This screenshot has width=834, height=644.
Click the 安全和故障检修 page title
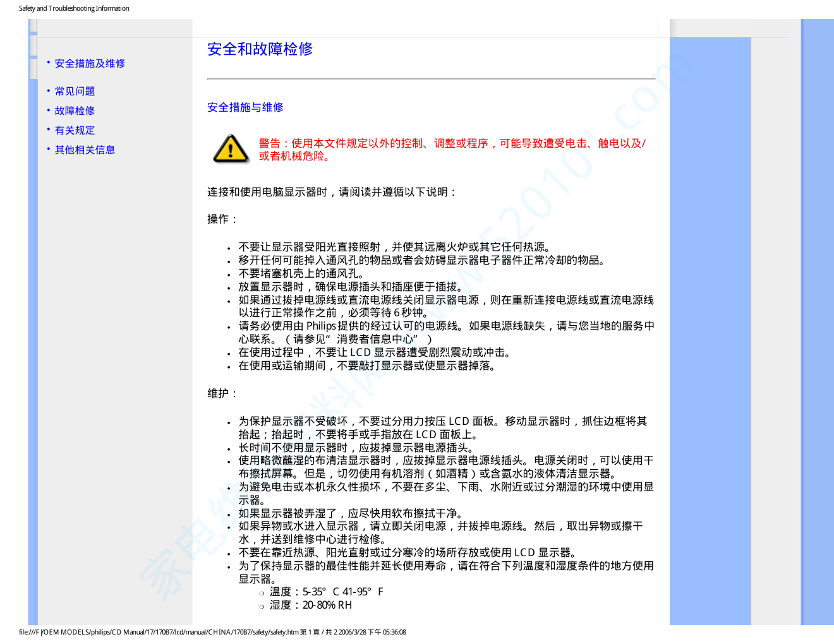pyautogui.click(x=260, y=49)
